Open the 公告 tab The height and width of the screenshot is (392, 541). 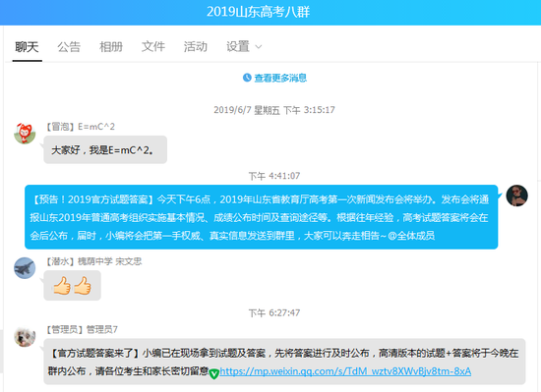[x=69, y=46]
